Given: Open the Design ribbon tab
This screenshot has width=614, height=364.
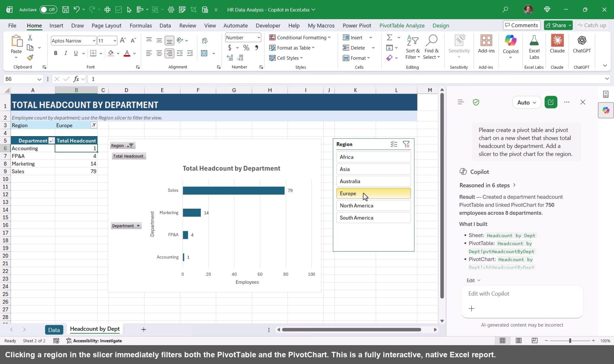Looking at the screenshot, I should 441,26.
